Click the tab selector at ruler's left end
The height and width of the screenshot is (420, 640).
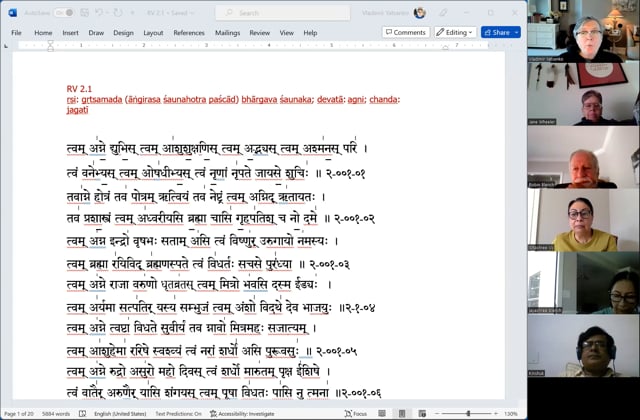6,46
